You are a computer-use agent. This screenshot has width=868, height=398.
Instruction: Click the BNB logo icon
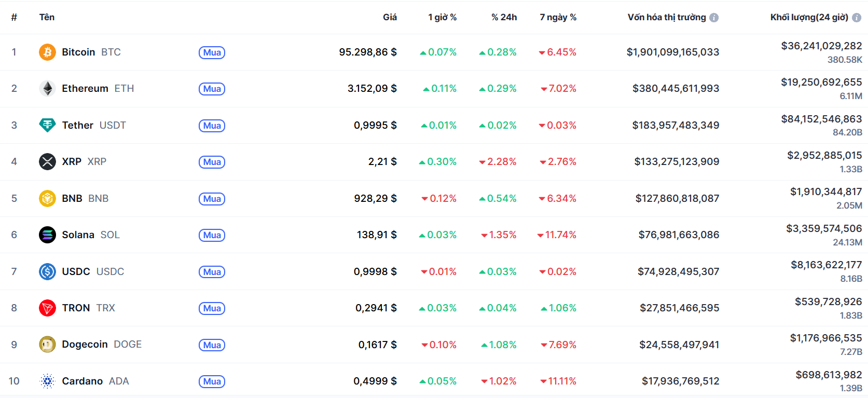47,199
